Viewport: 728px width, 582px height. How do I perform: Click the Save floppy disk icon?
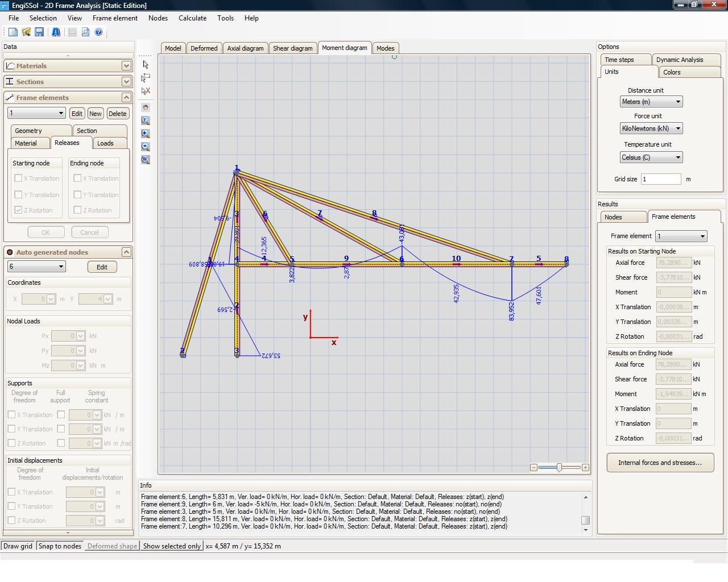pyautogui.click(x=39, y=32)
